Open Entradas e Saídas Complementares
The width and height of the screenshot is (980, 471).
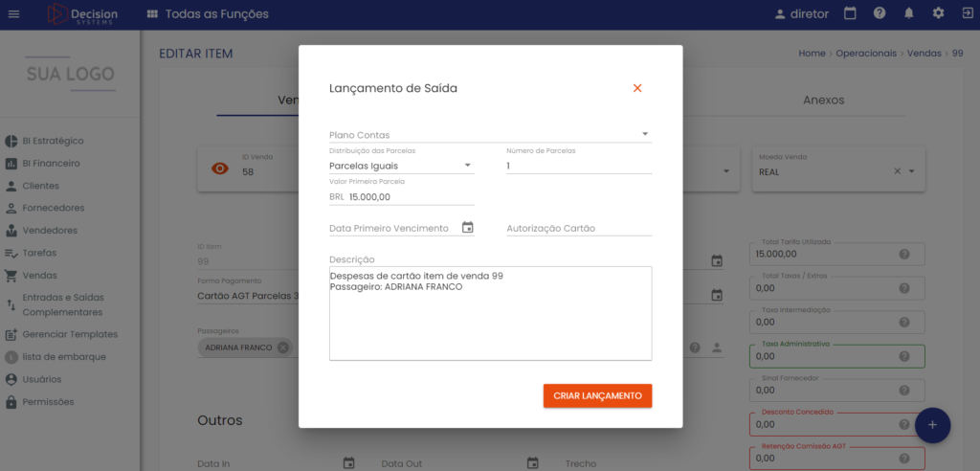[55, 304]
